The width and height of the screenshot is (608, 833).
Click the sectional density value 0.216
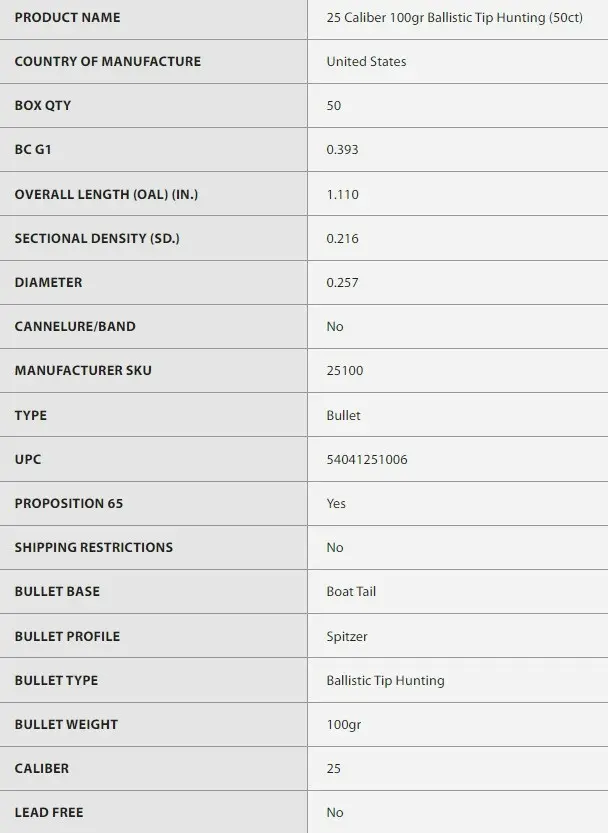click(x=342, y=239)
